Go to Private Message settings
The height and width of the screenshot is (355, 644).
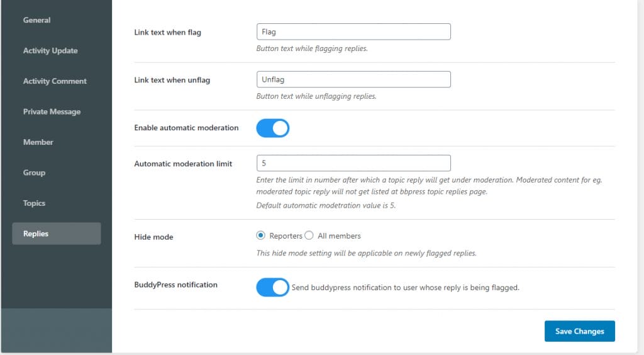pyautogui.click(x=52, y=111)
